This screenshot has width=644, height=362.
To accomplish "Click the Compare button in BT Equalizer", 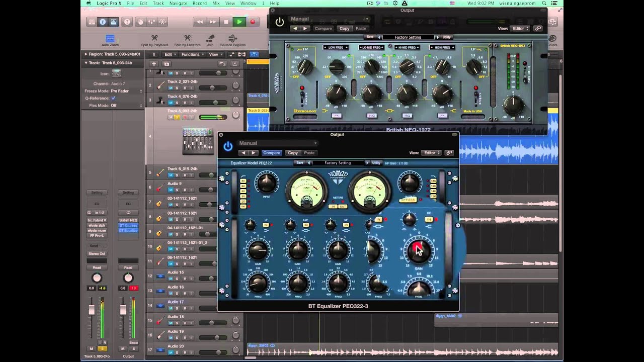I will (272, 153).
